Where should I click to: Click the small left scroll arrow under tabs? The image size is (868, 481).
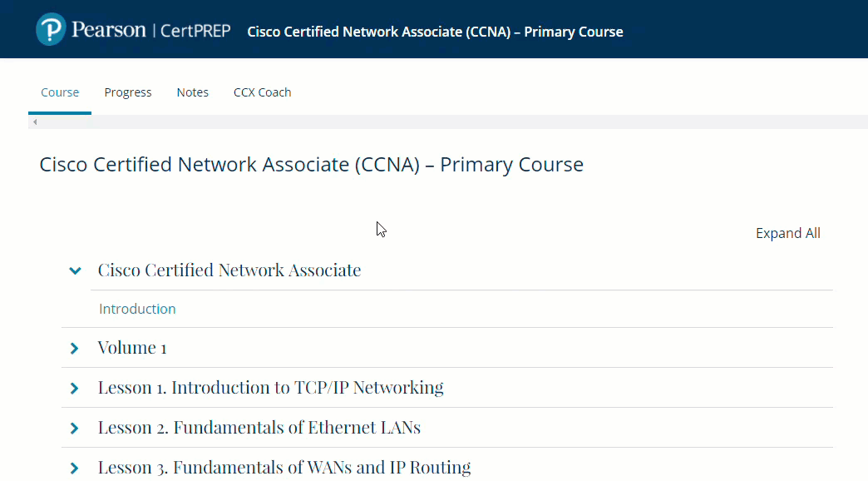(x=34, y=122)
